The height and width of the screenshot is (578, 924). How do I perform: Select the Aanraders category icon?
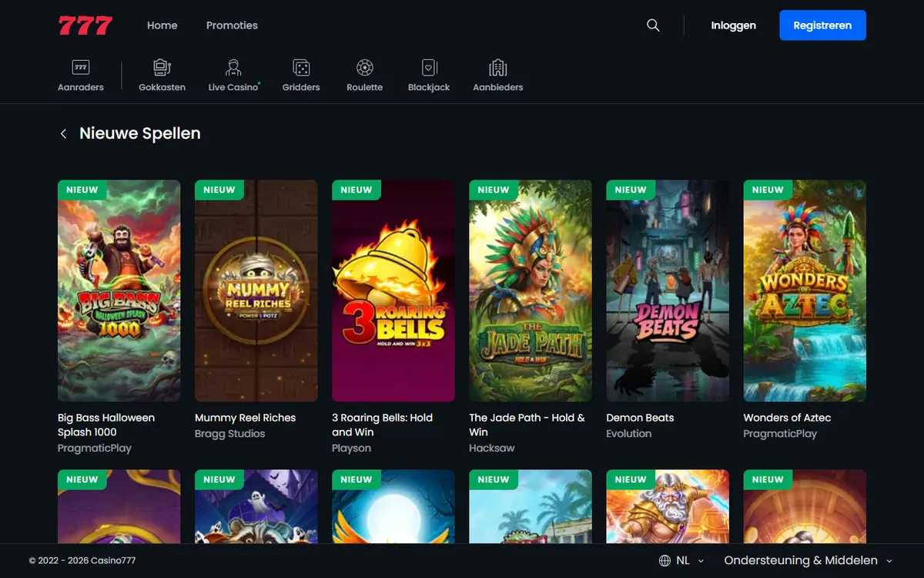(81, 68)
